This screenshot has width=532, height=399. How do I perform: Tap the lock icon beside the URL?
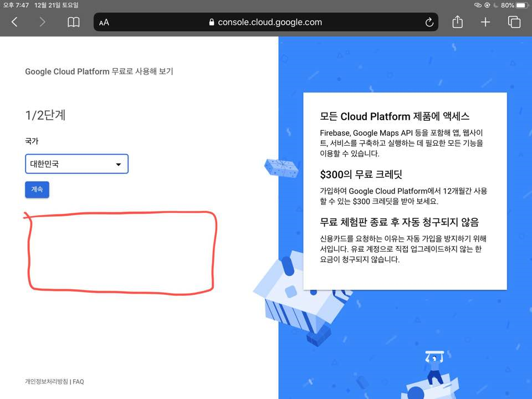click(212, 22)
